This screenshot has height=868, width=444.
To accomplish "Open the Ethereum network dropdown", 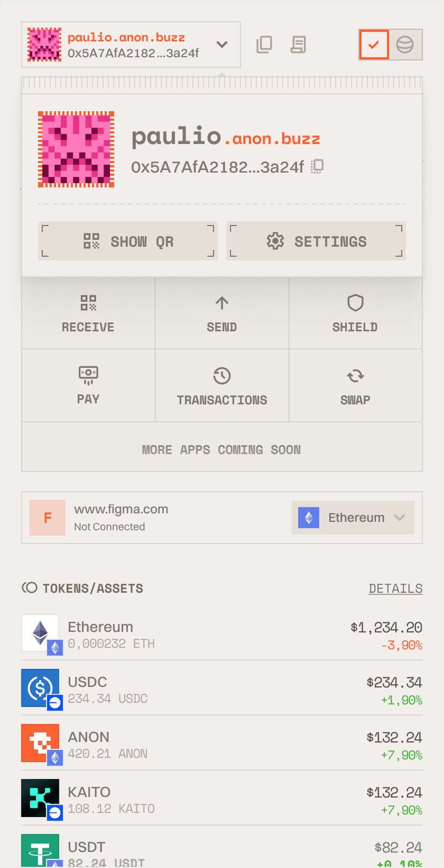I will (x=353, y=517).
